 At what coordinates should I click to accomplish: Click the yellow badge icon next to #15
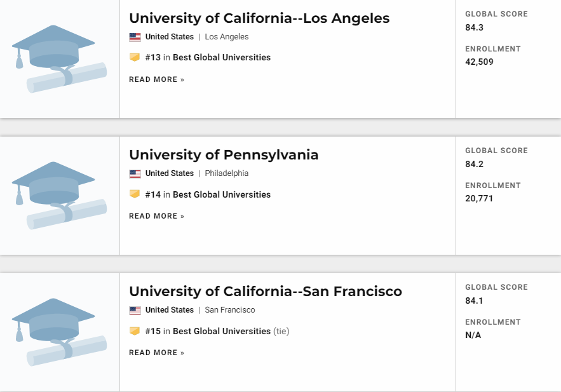pos(135,331)
